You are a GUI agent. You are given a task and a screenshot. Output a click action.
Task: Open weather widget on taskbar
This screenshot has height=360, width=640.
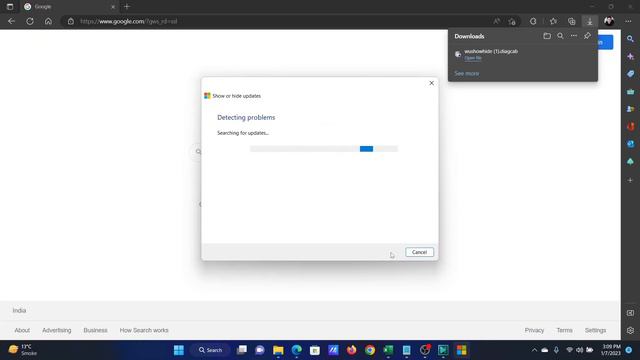23,350
